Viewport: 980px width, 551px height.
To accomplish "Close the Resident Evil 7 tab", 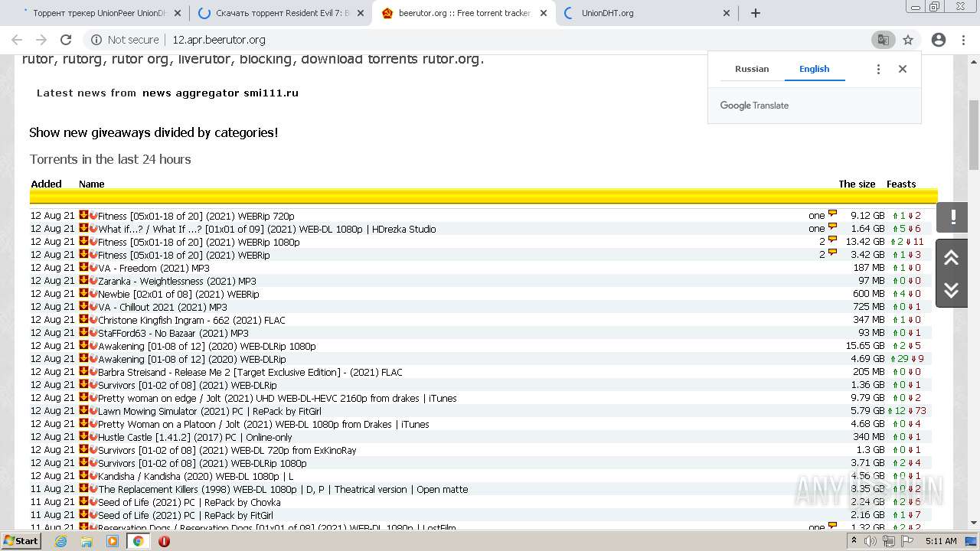I will click(x=361, y=13).
